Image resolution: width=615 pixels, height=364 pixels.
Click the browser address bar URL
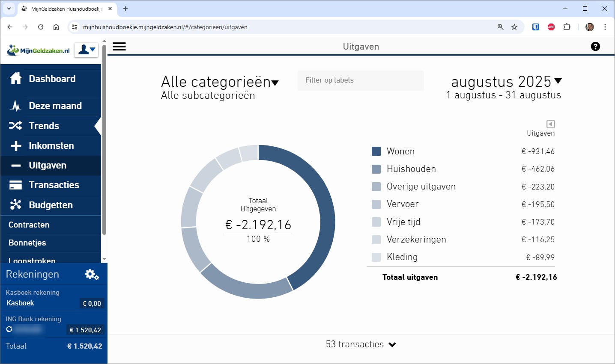165,27
